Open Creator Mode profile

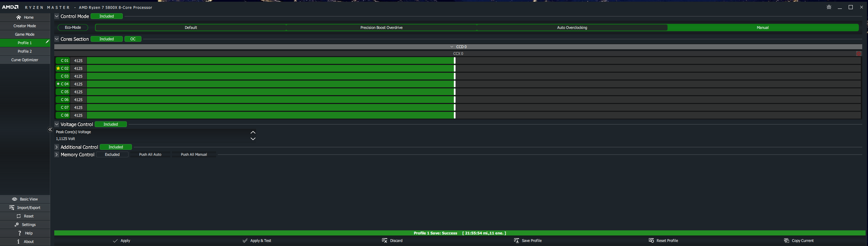point(25,26)
